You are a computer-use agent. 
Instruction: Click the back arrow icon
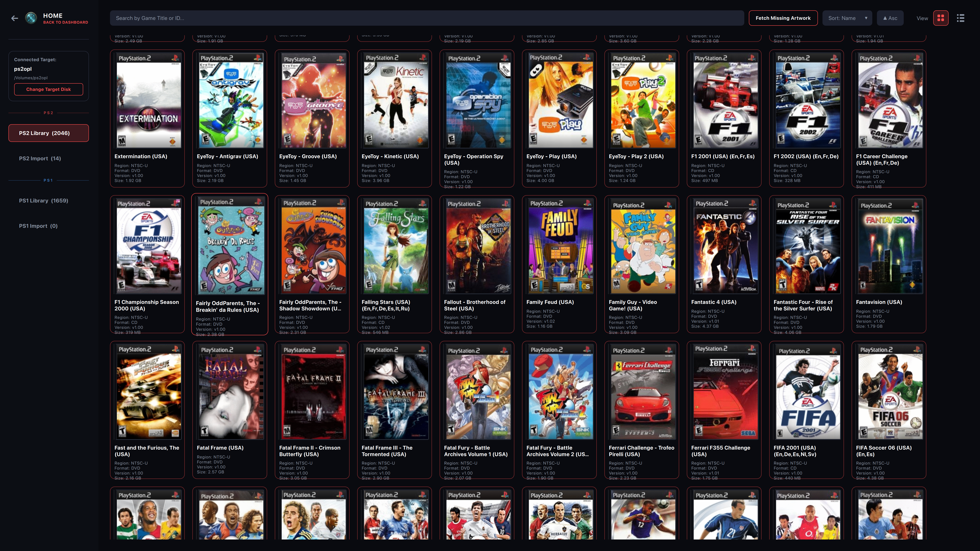[14, 18]
